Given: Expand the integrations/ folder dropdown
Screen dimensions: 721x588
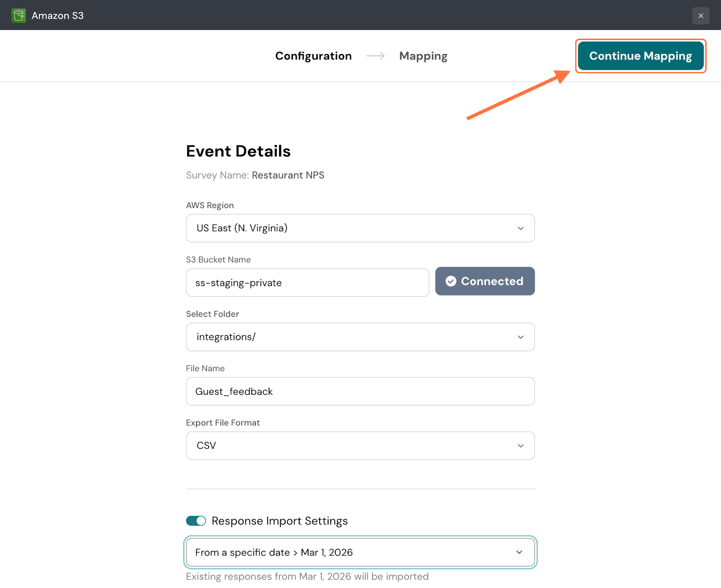Looking at the screenshot, I should pyautogui.click(x=351, y=337).
